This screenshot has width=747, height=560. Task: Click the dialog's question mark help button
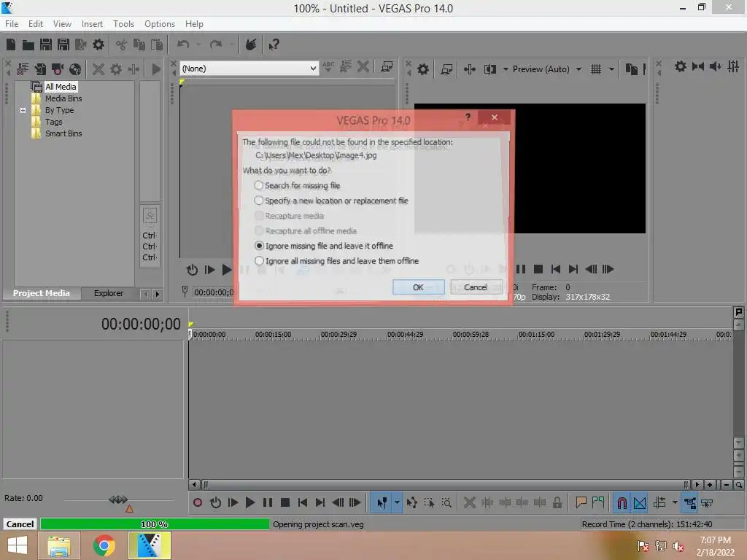[468, 117]
